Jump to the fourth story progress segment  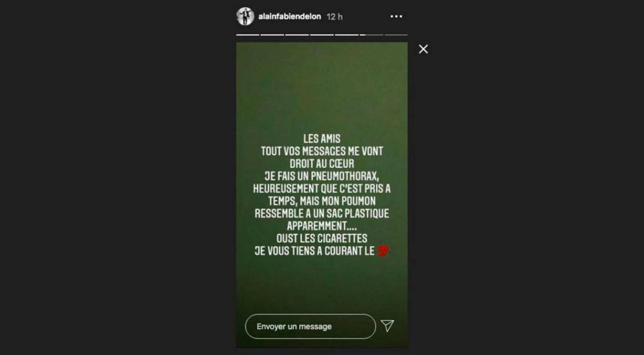coord(321,35)
